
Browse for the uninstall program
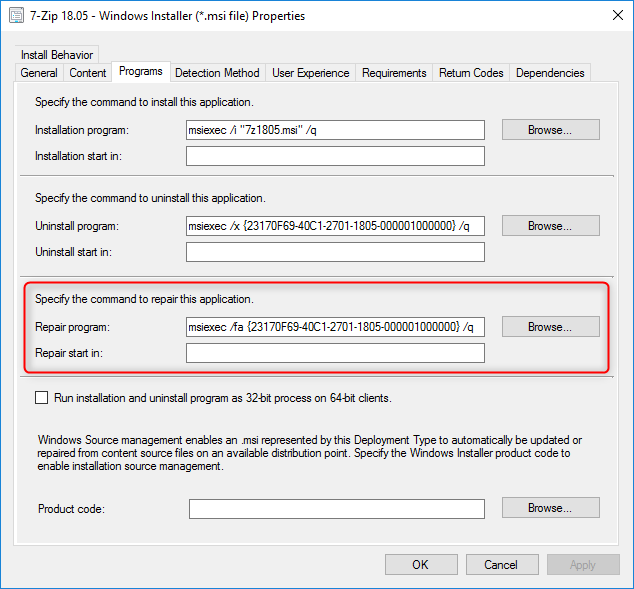pos(551,226)
